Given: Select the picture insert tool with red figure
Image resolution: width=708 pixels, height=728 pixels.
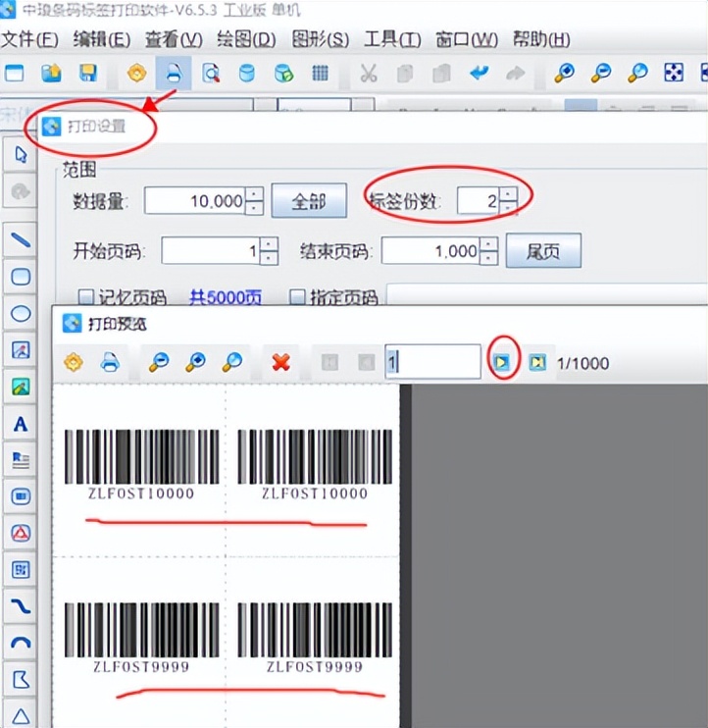Looking at the screenshot, I should [x=21, y=350].
